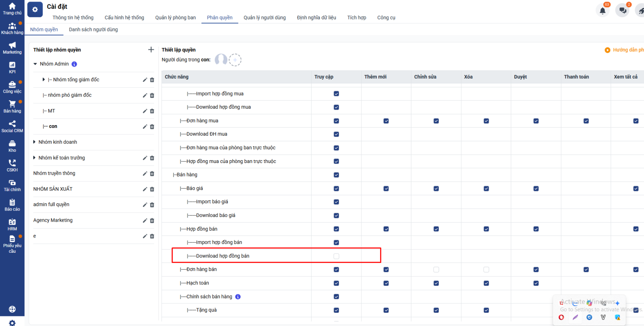Show info for Nhóm Admin
644x326 pixels.
coord(74,64)
